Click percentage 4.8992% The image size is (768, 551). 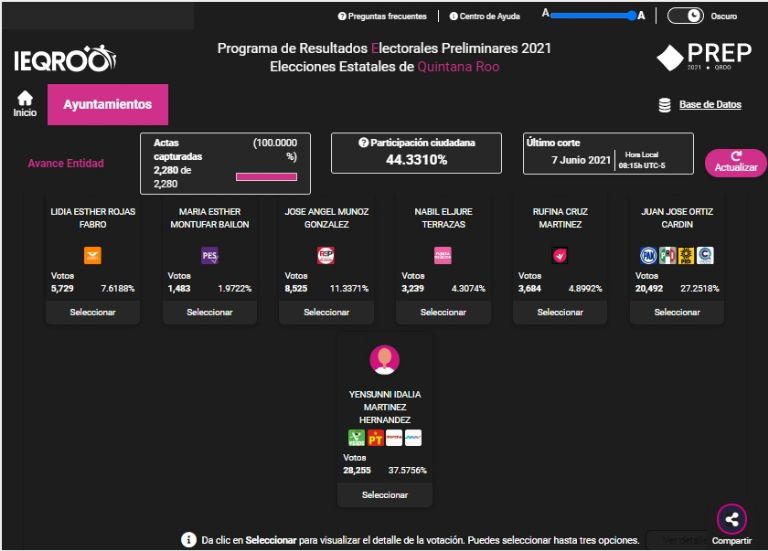pyautogui.click(x=585, y=288)
